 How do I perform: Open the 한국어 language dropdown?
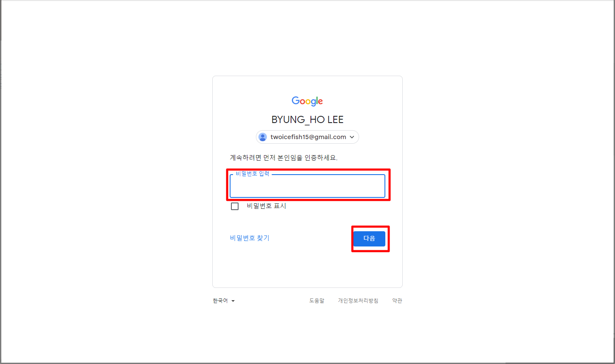pyautogui.click(x=224, y=301)
